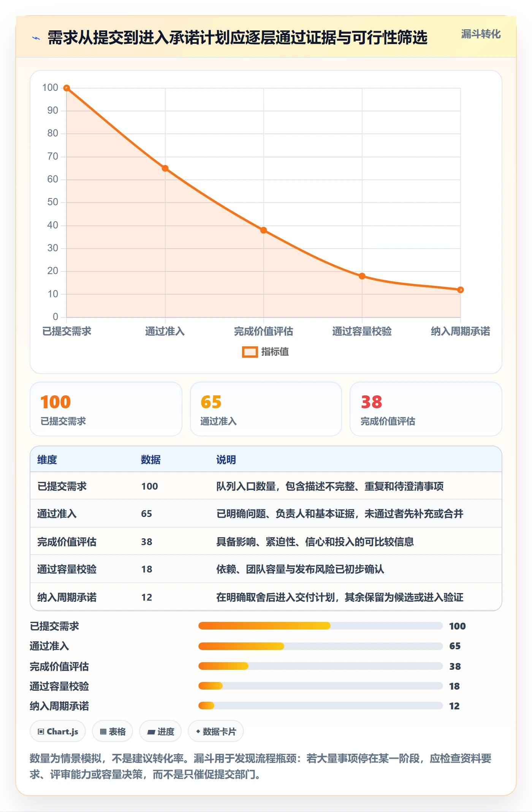The image size is (532, 812).
Task: Click the 漏斗转化 badge in the header
Action: click(481, 34)
